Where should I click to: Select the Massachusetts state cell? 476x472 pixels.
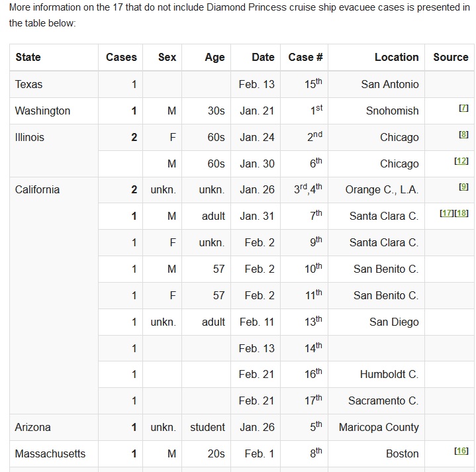50,453
